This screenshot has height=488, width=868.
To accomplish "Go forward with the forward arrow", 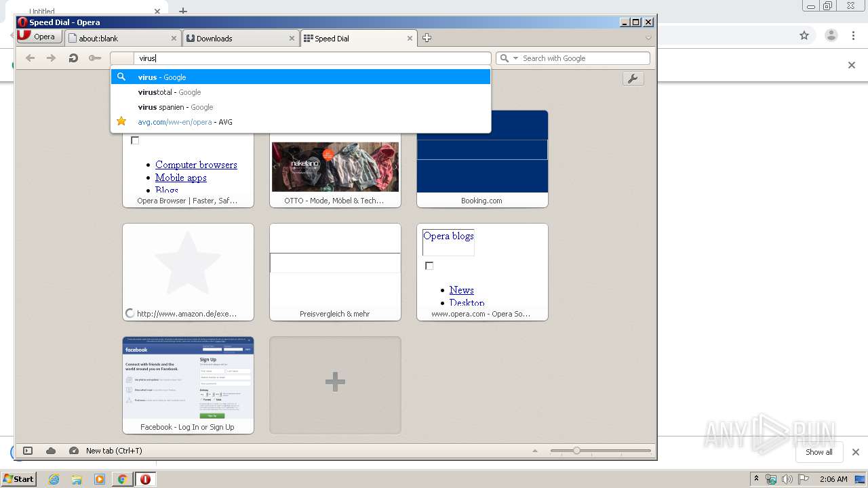I will [51, 58].
